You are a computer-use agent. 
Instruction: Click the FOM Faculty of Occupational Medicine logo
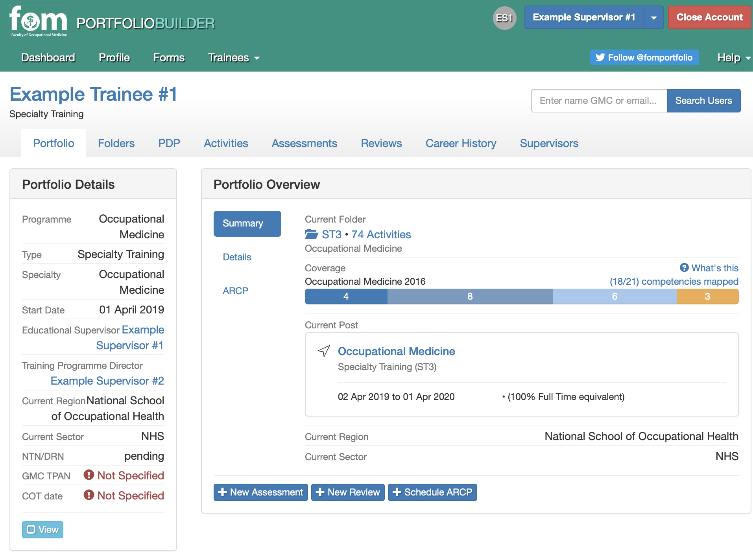click(38, 21)
